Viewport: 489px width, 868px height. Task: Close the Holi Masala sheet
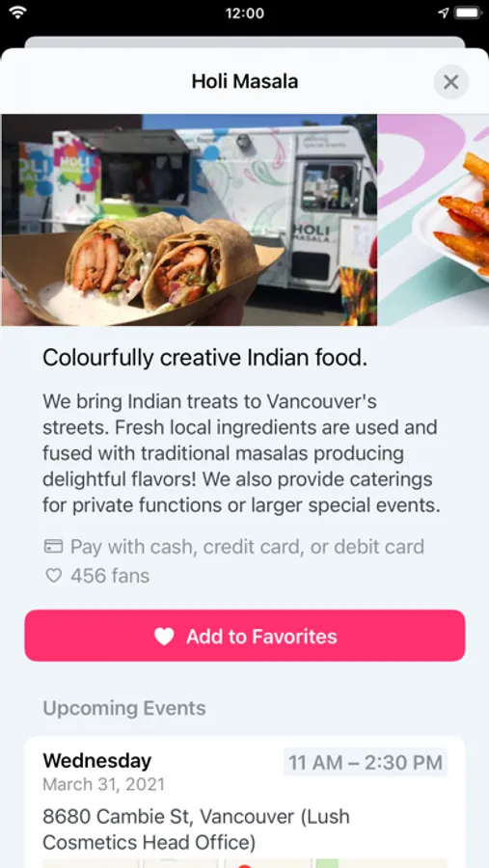click(450, 82)
